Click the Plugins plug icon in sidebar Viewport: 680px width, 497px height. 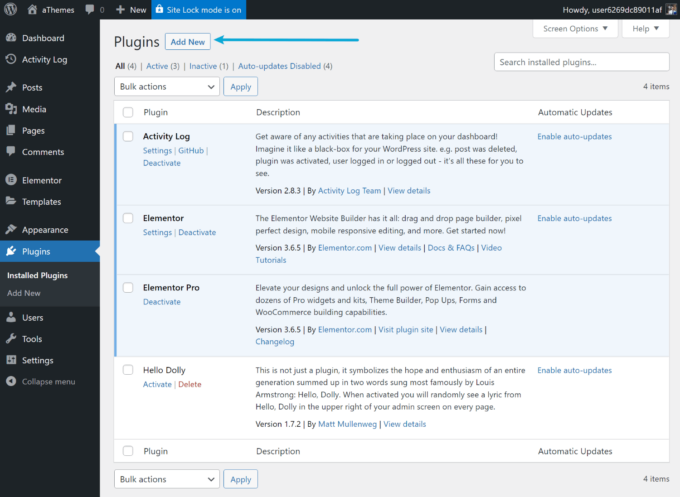[x=11, y=251]
